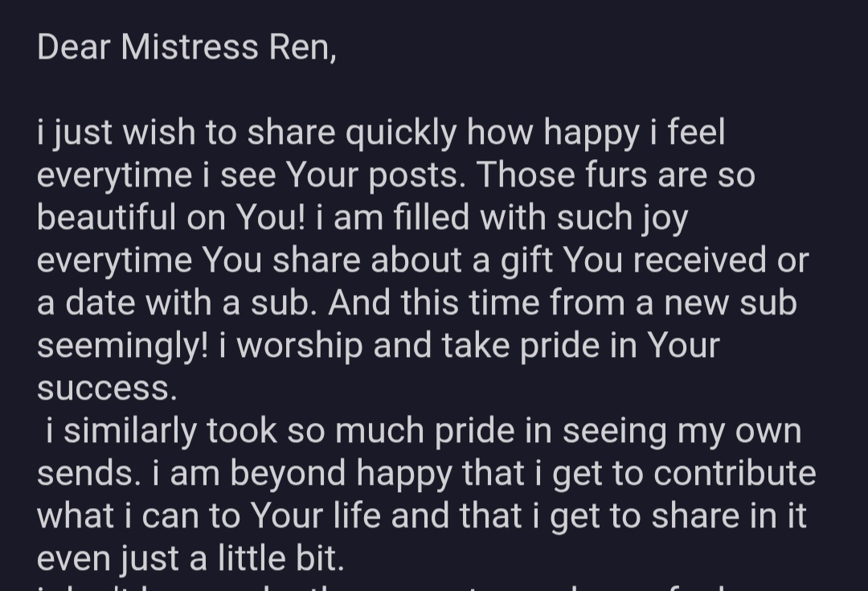Click the word "beautiful" in the message
868x591 pixels.
107,219
